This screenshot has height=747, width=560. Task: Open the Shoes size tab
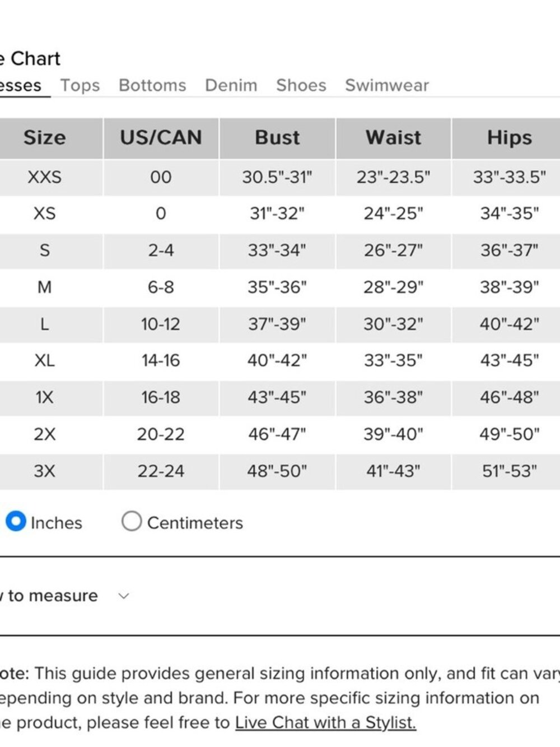(x=301, y=85)
